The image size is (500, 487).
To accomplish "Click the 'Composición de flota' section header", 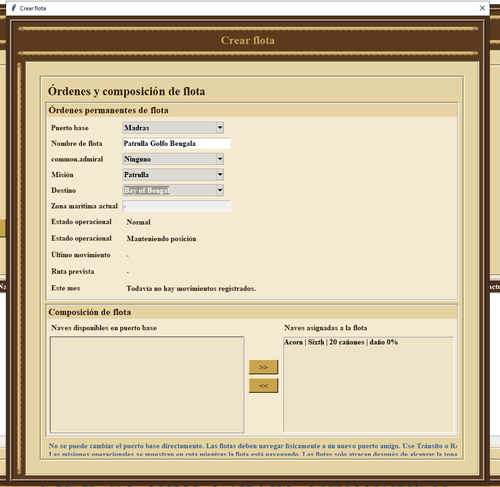I will pos(252,312).
